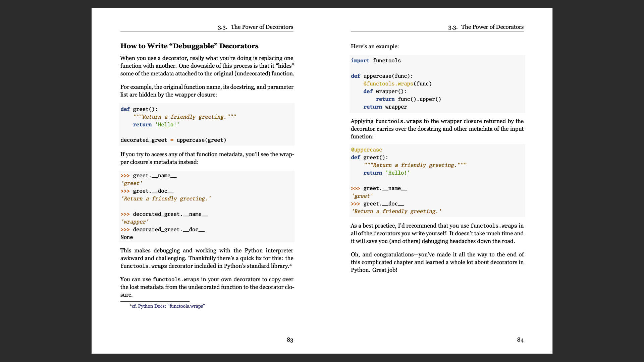The image size is (644, 362).
Task: Click the left page header "The Power of Decorators"
Action: 262,27
